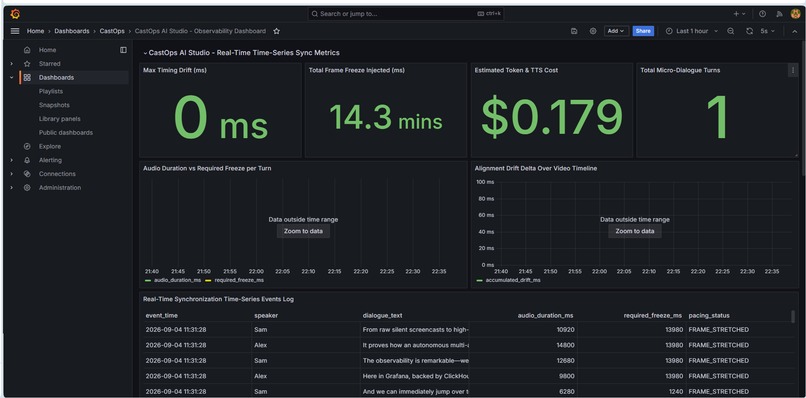Expand the Administration section arrow
This screenshot has width=806, height=398.
11,188
